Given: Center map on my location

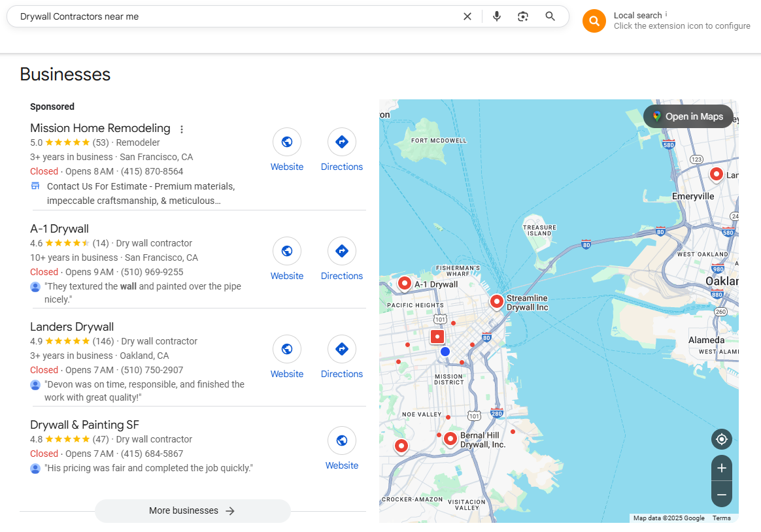Looking at the screenshot, I should (x=721, y=439).
